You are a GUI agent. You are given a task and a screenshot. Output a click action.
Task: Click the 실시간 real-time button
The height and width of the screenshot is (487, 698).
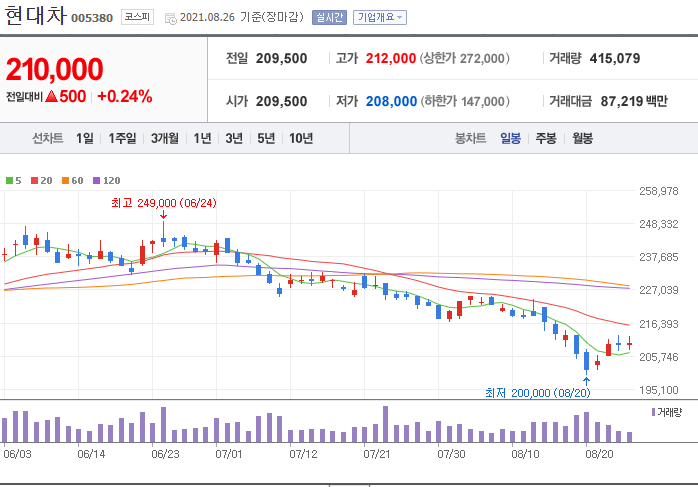[329, 17]
